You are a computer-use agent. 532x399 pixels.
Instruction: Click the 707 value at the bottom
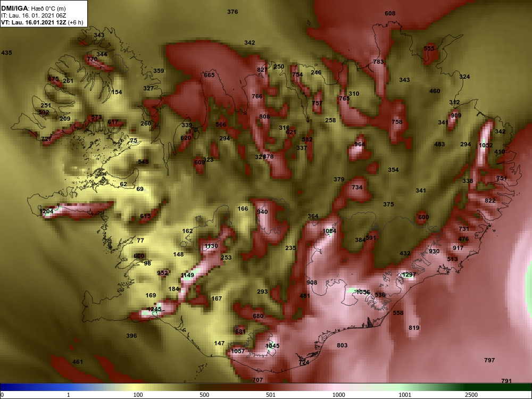(257, 380)
